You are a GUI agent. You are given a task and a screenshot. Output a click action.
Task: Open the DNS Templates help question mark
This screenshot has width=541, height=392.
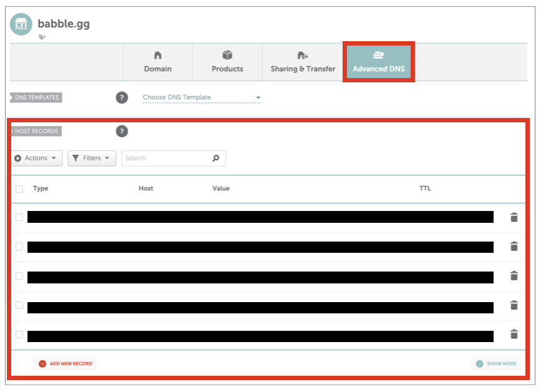point(122,97)
